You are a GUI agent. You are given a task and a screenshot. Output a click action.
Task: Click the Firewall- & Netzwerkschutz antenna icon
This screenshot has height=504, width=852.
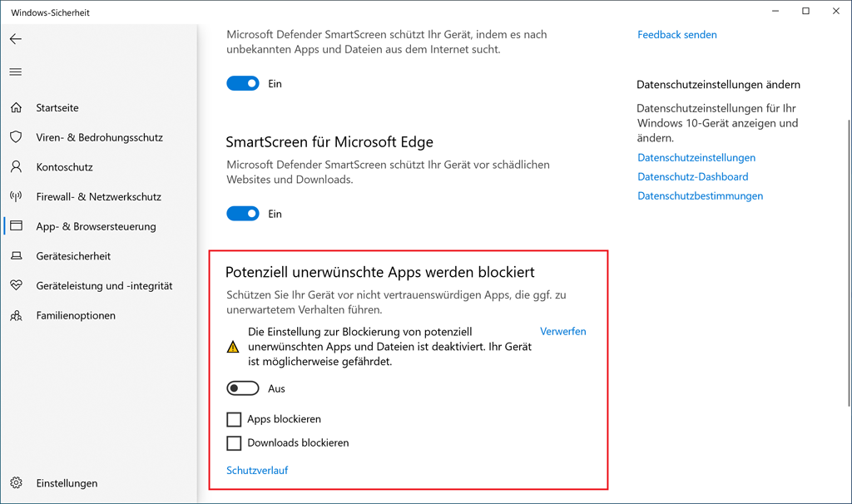(x=16, y=197)
